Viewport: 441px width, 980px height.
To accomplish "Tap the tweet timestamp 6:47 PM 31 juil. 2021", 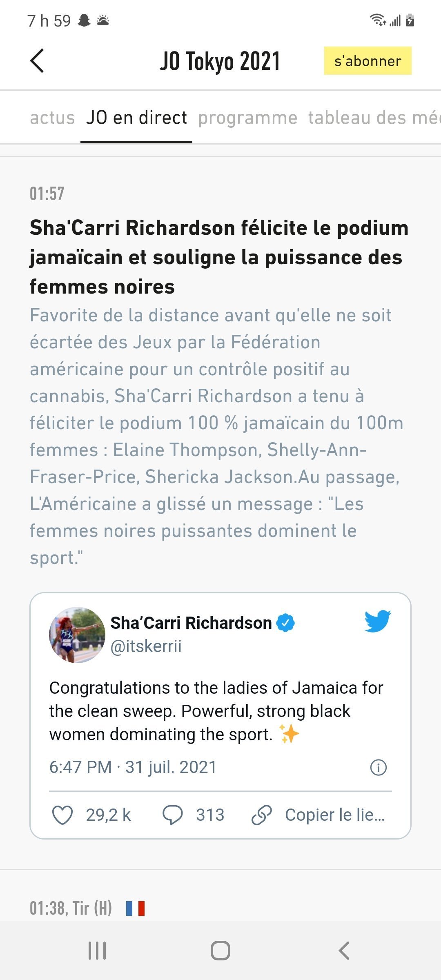I will (133, 767).
